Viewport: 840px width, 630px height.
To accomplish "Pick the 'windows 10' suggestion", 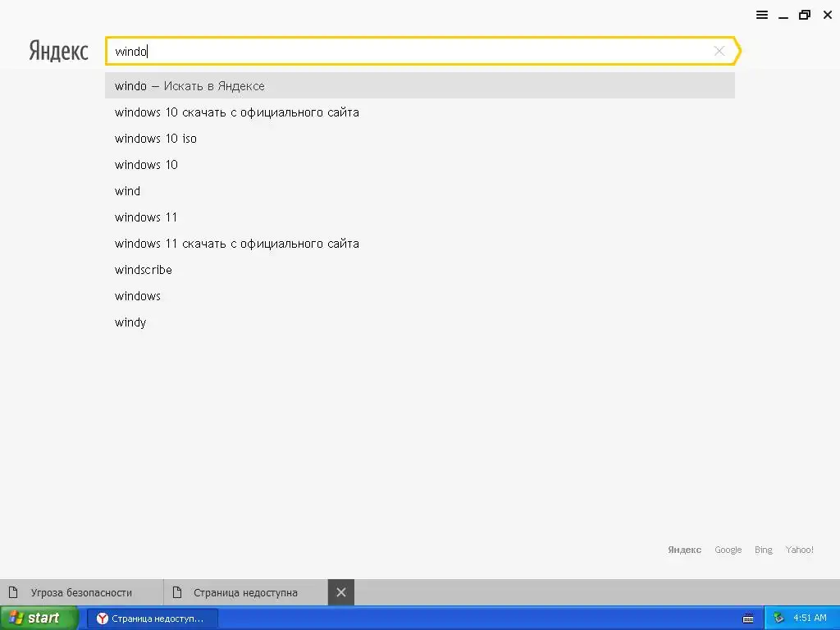I will pos(420,164).
